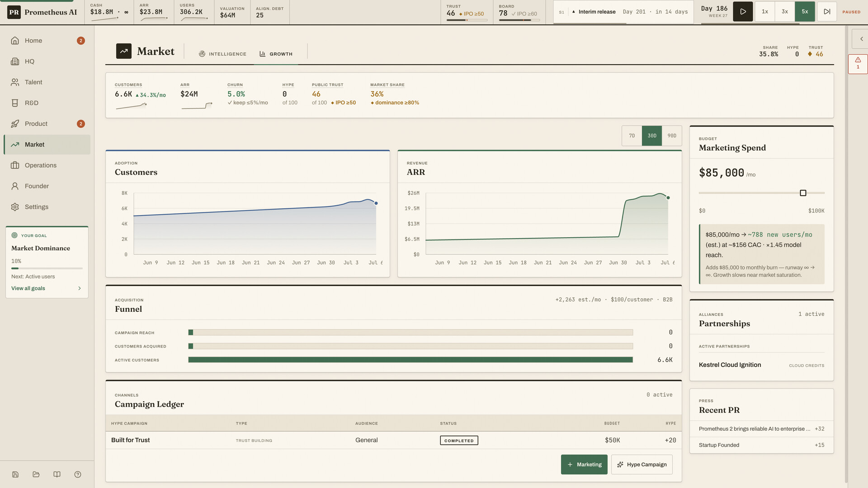Screen dimensions: 868x488
Task: Click the Marketing button
Action: [584, 465]
